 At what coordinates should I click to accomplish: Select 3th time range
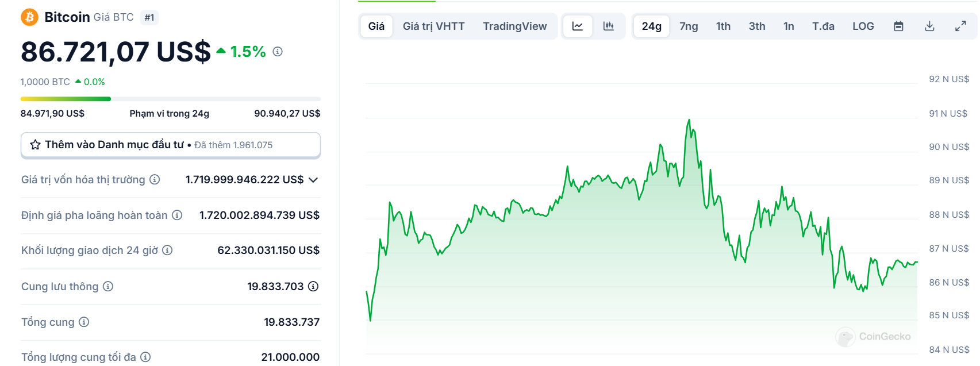point(757,26)
